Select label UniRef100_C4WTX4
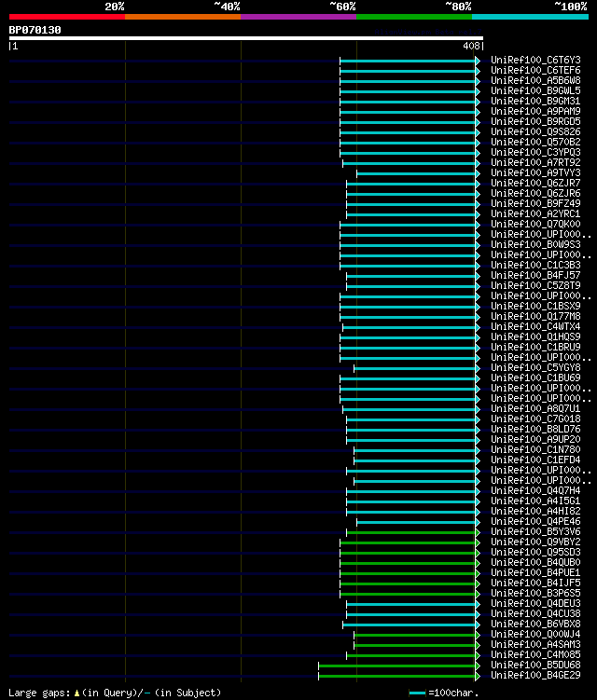597x700 pixels. [x=535, y=327]
